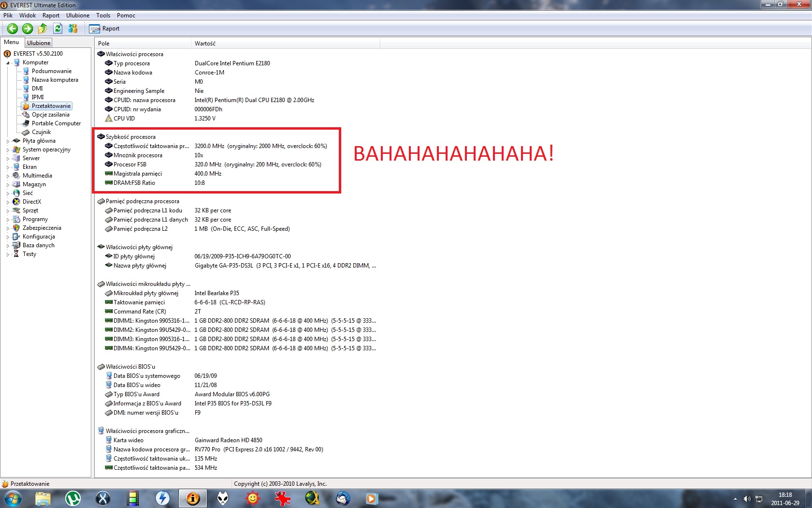The image size is (812, 508).
Task: Expand the Ekran tree node
Action: (x=8, y=167)
